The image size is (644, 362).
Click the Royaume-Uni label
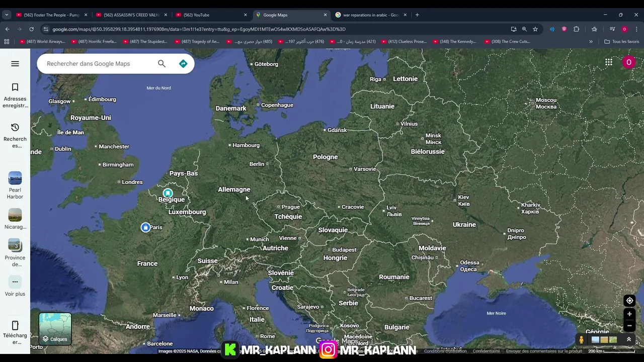coord(91,118)
